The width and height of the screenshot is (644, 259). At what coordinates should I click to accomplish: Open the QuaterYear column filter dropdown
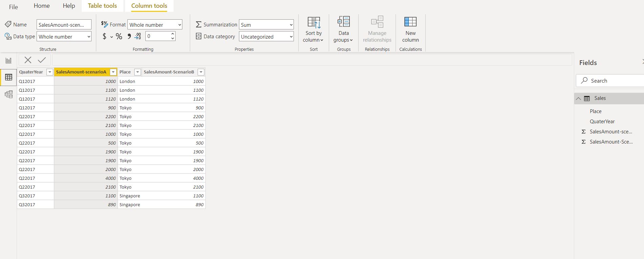[50, 72]
